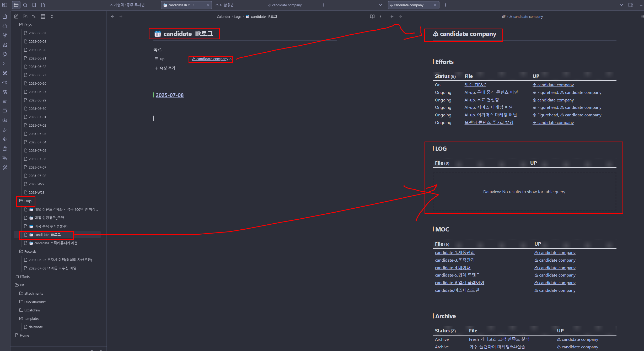The width and height of the screenshot is (644, 351).
Task: Click the download-tray importer icon in ribbon
Action: [5, 120]
